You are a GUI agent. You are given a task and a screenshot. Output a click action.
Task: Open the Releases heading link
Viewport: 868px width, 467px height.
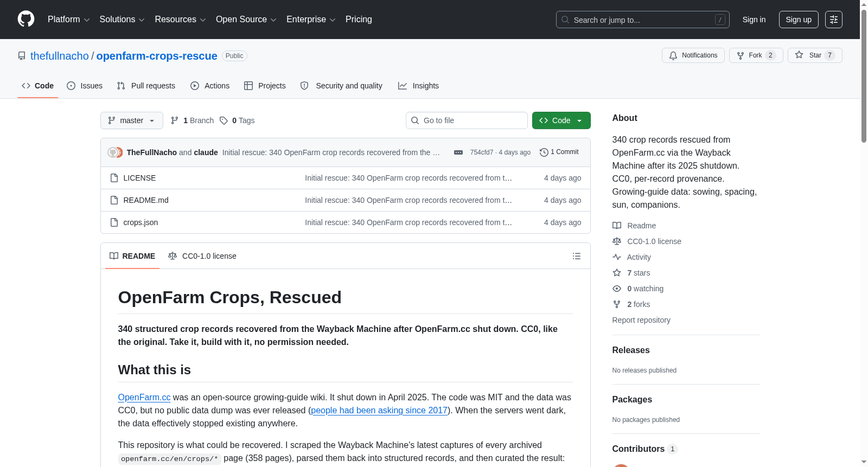pyautogui.click(x=631, y=350)
